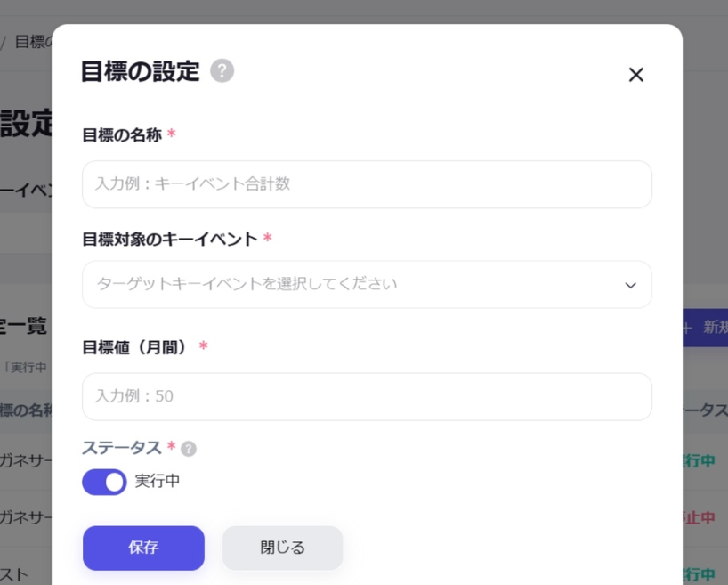Click the 目標対象のキーイベント label text
728x585 pixels.
click(169, 239)
